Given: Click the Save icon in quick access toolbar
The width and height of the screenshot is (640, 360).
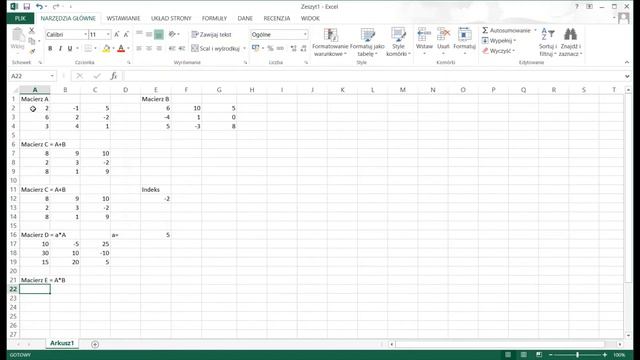Looking at the screenshot, I should 27,7.
